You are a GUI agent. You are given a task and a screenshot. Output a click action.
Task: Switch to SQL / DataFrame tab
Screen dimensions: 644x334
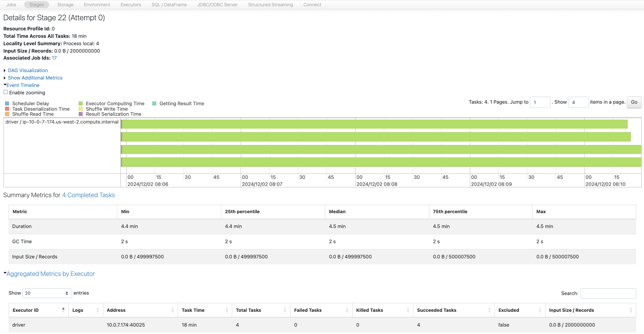pos(169,5)
